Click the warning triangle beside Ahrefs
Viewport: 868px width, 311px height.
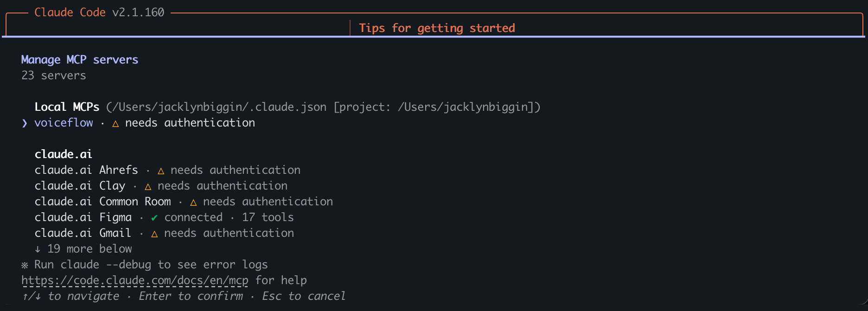[161, 171]
